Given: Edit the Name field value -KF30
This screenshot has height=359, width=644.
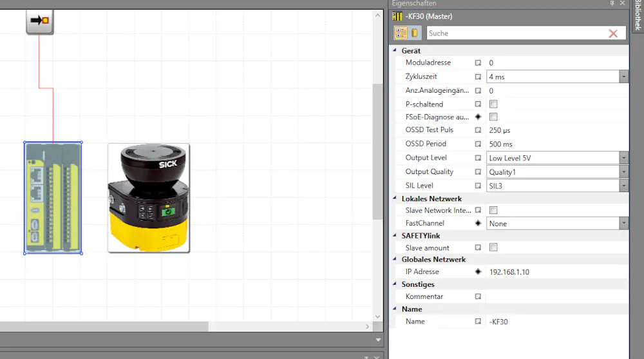Looking at the screenshot, I should tap(557, 322).
